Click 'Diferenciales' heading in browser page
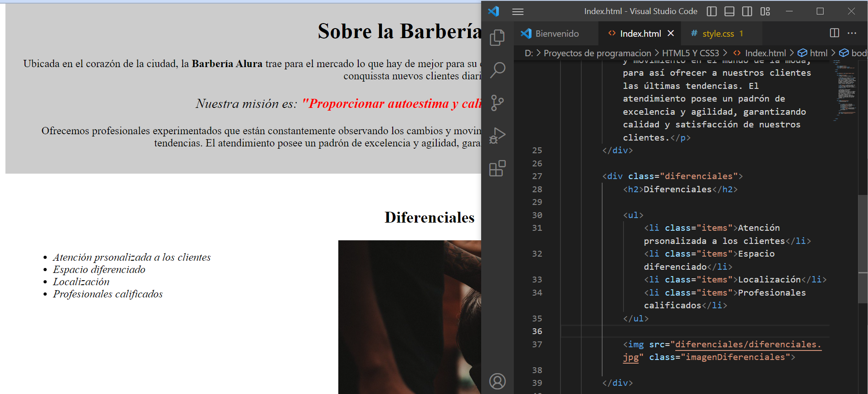Image resolution: width=868 pixels, height=394 pixels. 429,218
